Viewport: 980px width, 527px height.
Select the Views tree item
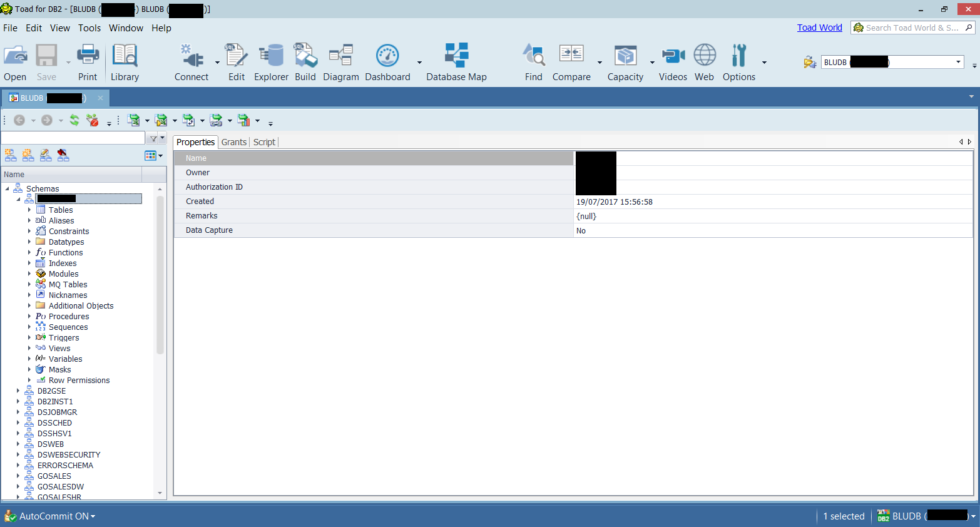coord(59,349)
